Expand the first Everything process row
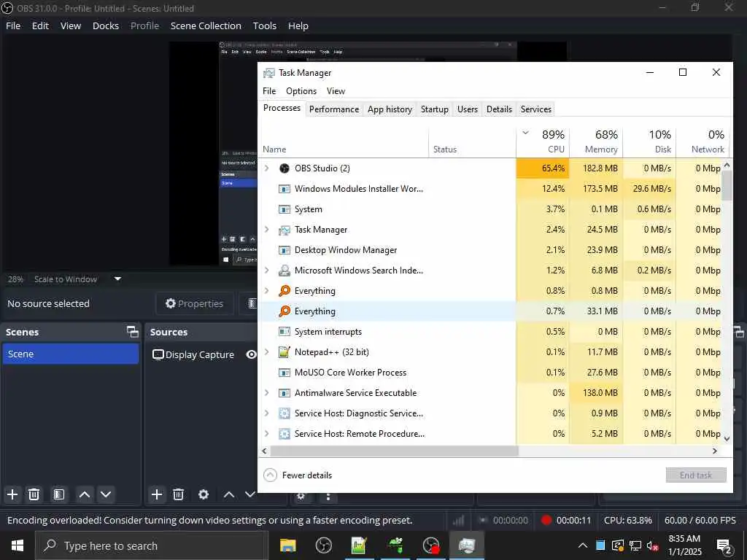 click(x=267, y=290)
